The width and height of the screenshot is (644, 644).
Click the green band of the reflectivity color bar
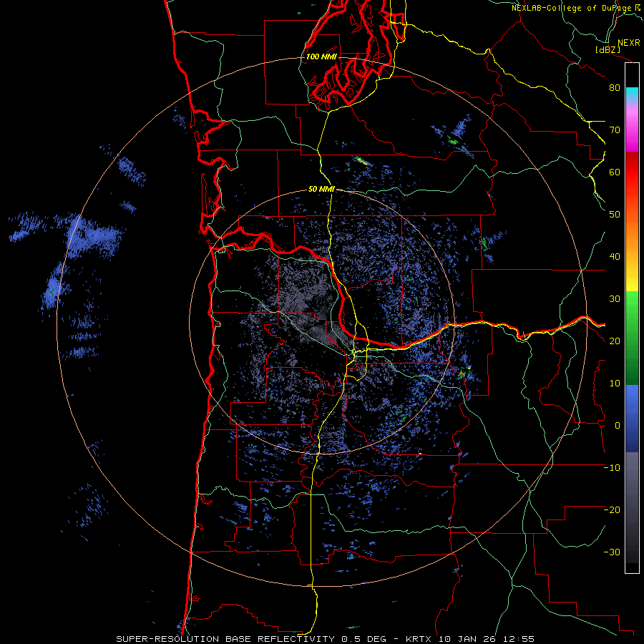[x=632, y=338]
